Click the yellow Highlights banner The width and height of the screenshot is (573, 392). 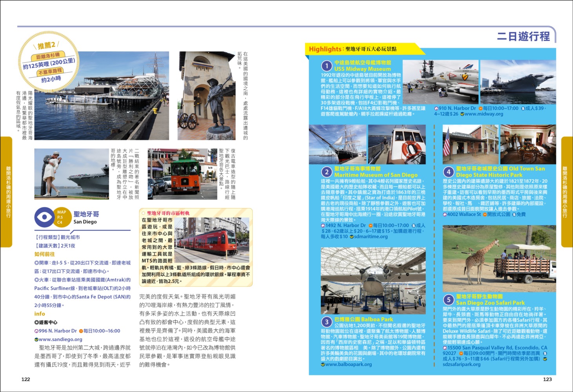point(365,49)
